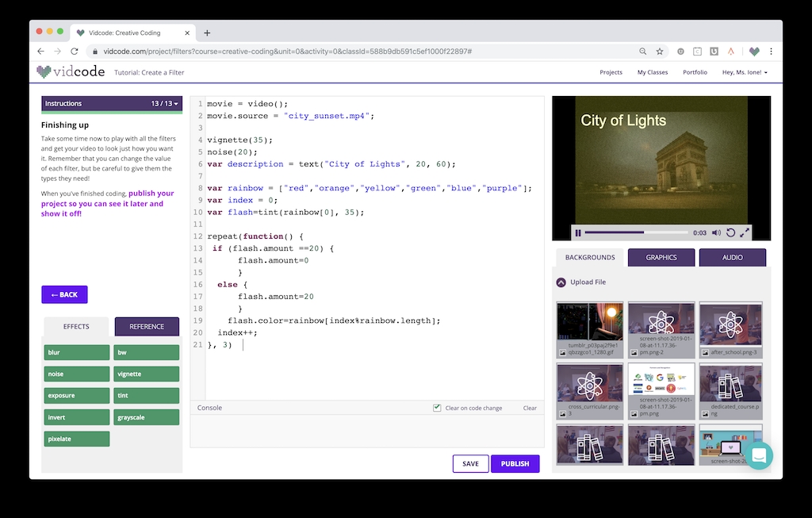
Task: Click the Upload File arrow icon
Action: pos(561,282)
